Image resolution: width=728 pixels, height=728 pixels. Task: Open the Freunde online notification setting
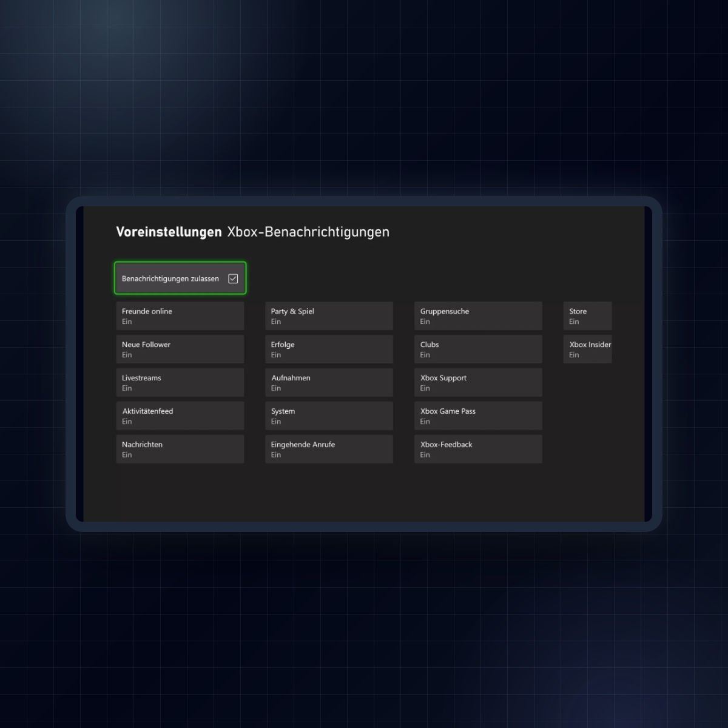coord(180,316)
